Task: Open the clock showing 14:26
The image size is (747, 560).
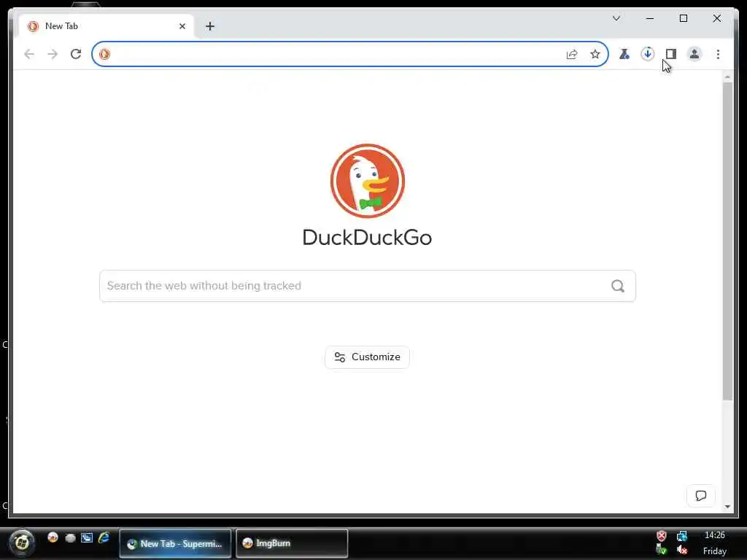Action: tap(715, 535)
